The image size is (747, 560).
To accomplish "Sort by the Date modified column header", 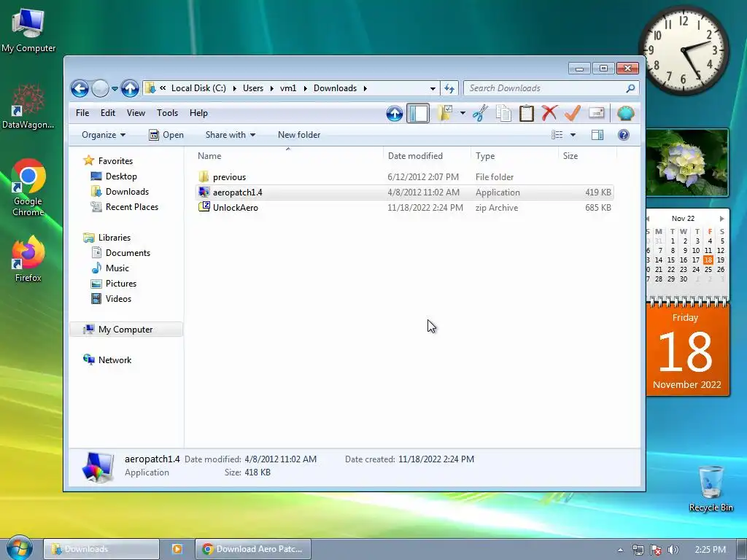I will pyautogui.click(x=426, y=156).
